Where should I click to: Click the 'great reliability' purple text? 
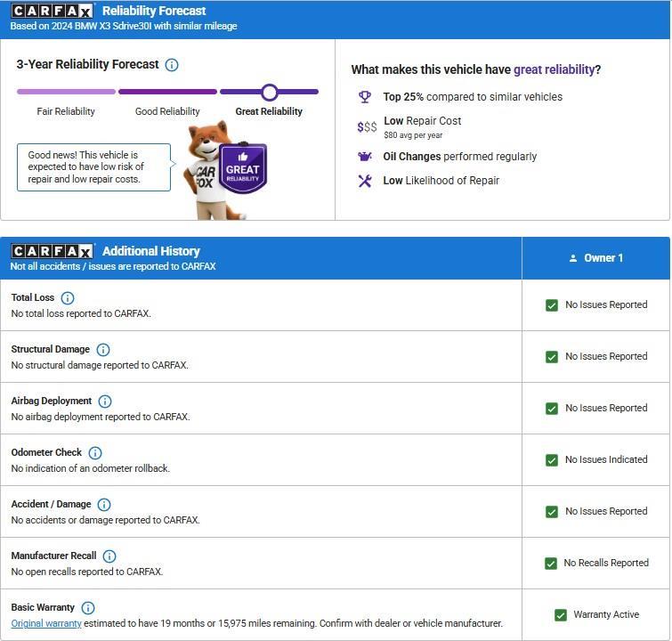[555, 69]
